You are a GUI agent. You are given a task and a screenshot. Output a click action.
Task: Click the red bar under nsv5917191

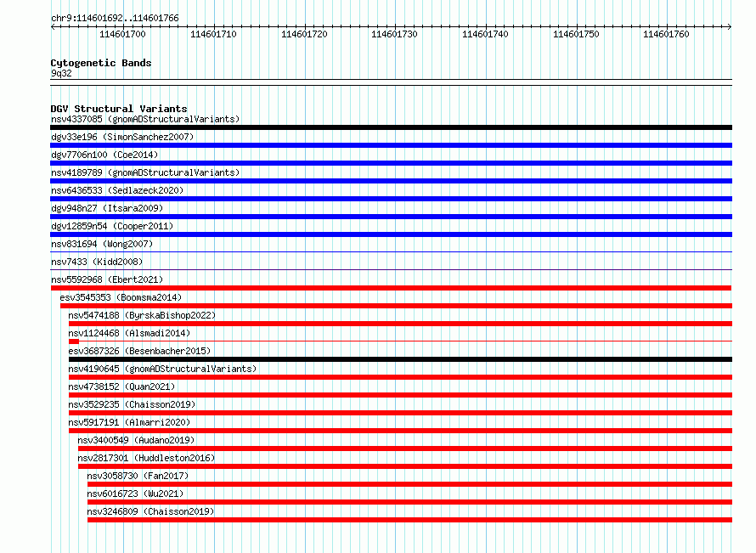[401, 431]
